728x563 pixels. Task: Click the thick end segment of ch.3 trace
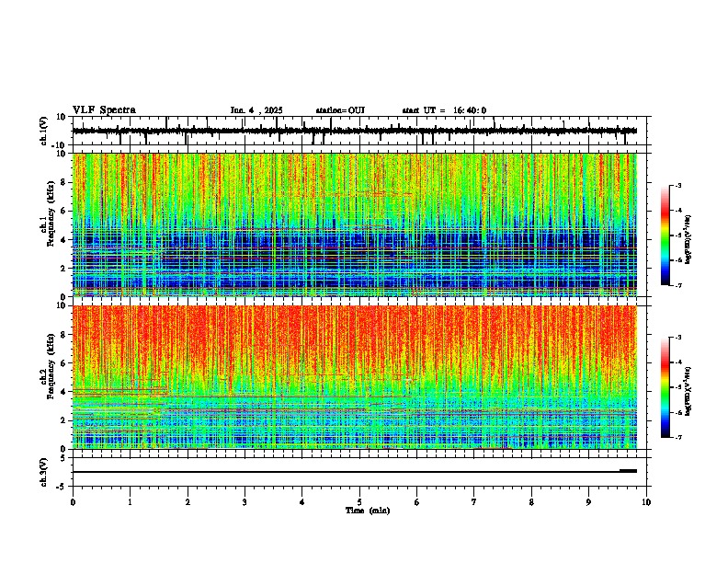[628, 471]
